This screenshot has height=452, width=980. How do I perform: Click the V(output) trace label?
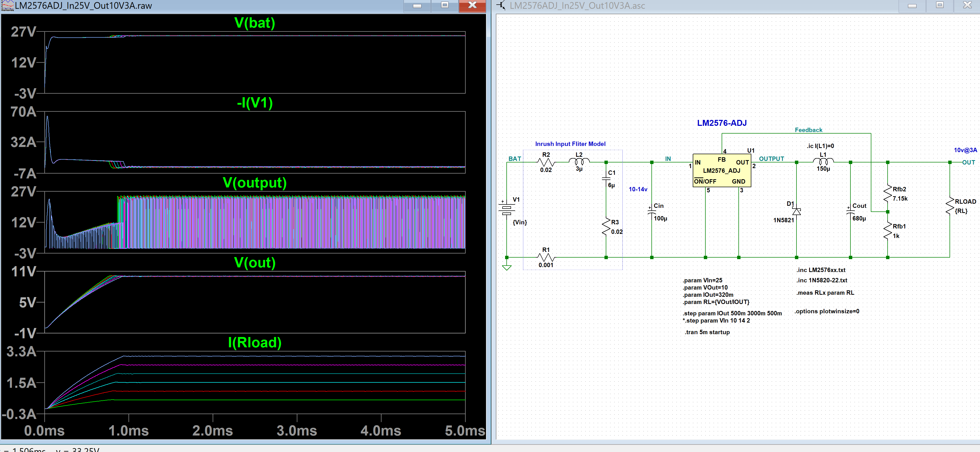coord(254,183)
